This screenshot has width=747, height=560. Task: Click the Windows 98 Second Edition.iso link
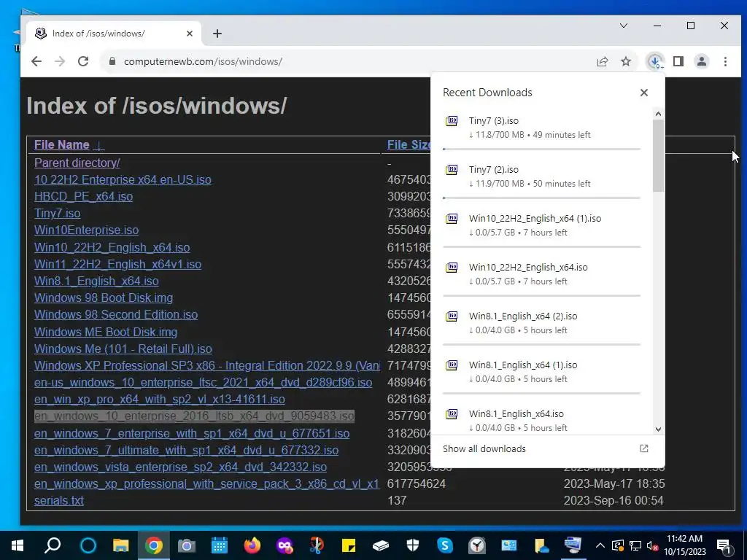116,315
